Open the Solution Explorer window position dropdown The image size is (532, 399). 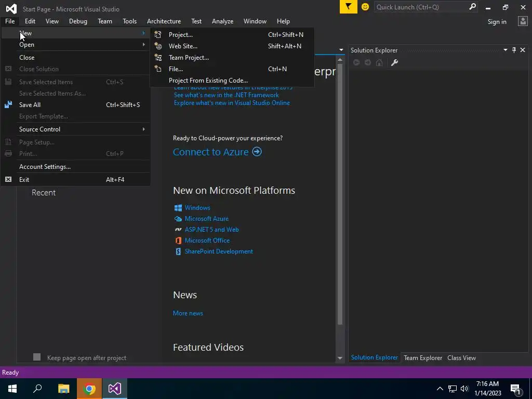[x=505, y=50]
